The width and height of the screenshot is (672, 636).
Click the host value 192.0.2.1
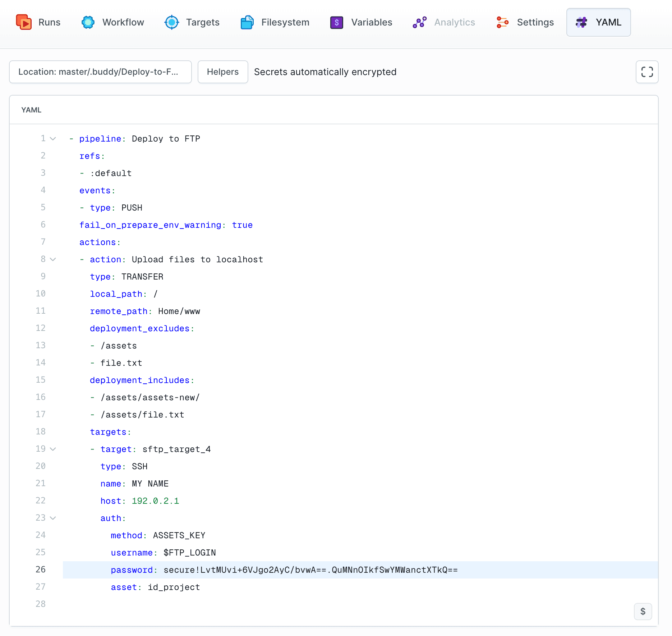[155, 501]
